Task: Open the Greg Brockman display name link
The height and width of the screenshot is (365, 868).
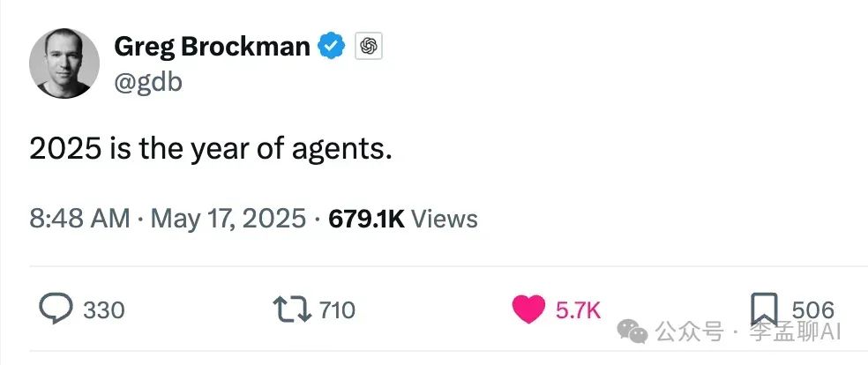Action: click(212, 46)
